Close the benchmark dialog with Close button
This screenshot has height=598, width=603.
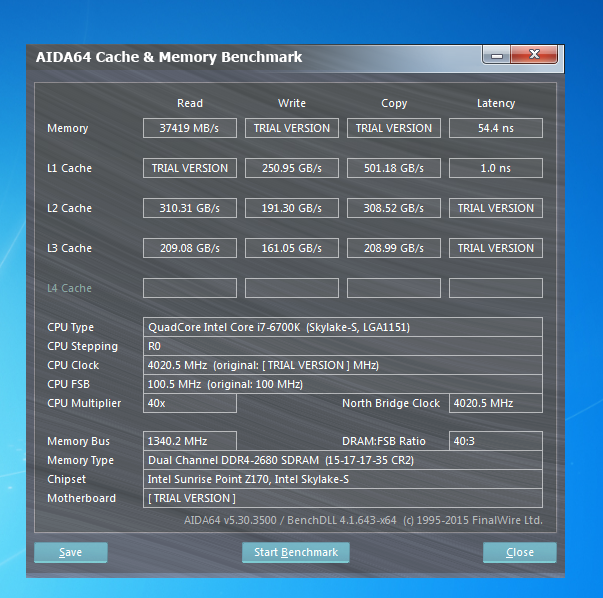[520, 552]
